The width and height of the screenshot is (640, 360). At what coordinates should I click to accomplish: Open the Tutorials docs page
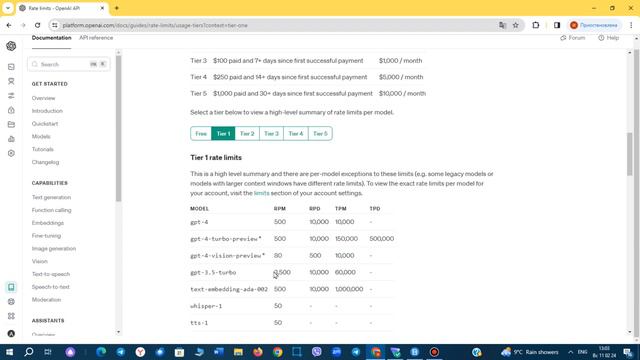[x=43, y=149]
